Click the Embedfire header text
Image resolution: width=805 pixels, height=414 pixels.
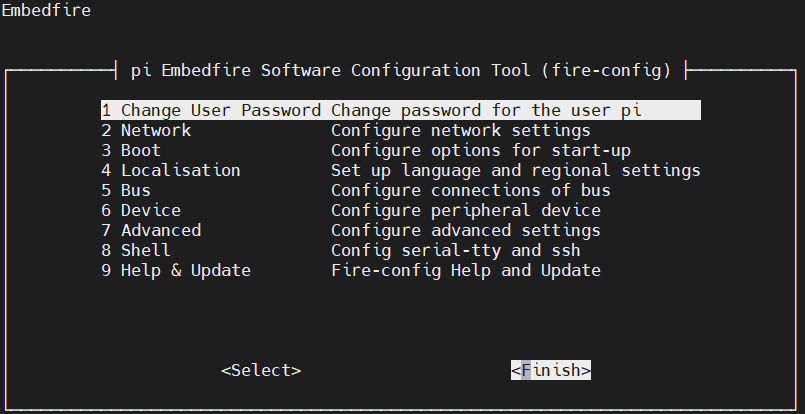(x=46, y=10)
